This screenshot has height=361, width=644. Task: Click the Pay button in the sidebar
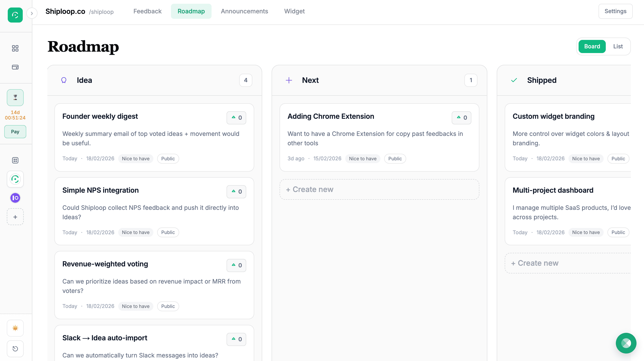(x=15, y=132)
